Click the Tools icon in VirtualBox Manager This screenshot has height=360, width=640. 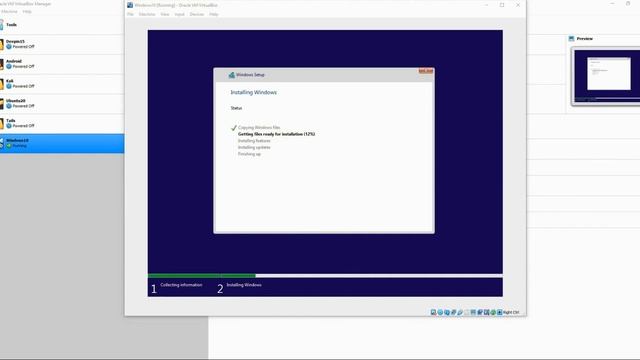[1, 24]
